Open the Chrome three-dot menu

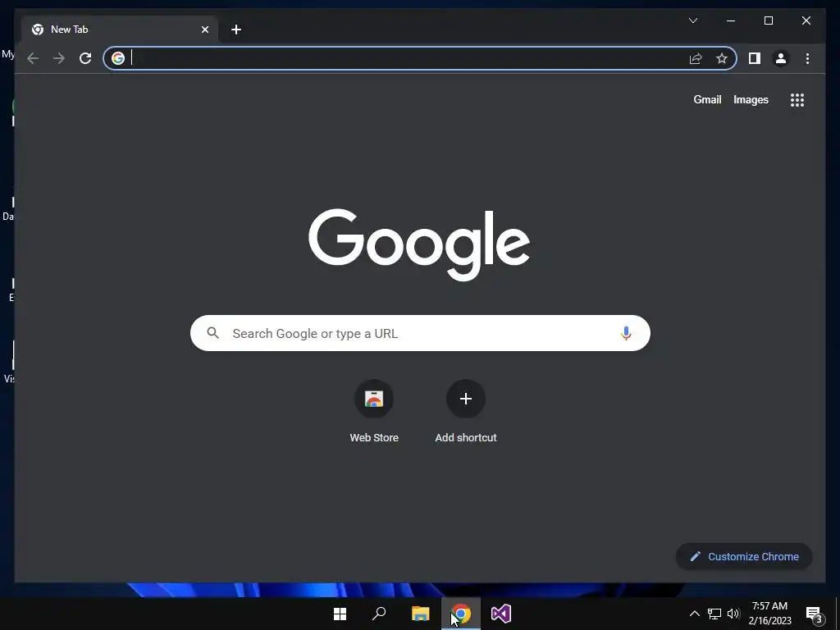point(807,58)
